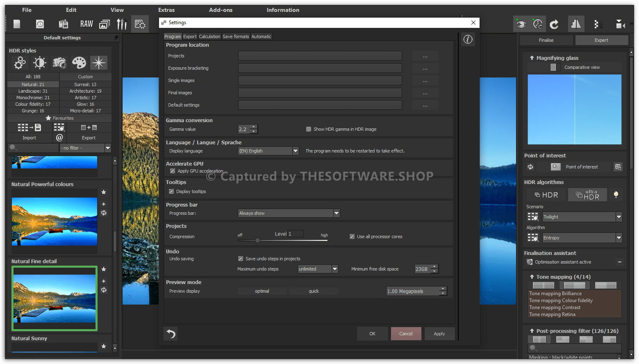Select the Natural Fine detail preset thumbnail
Viewport: 639px width, 364px height.
pyautogui.click(x=55, y=298)
